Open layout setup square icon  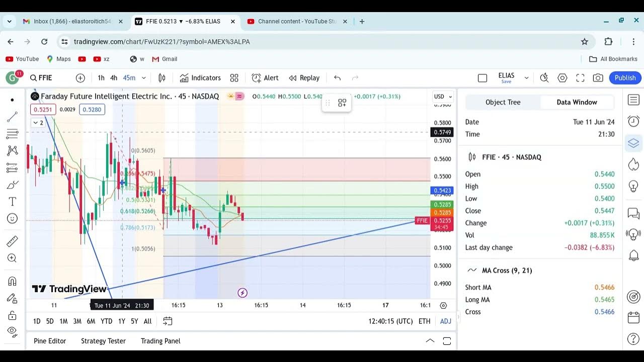tap(482, 78)
